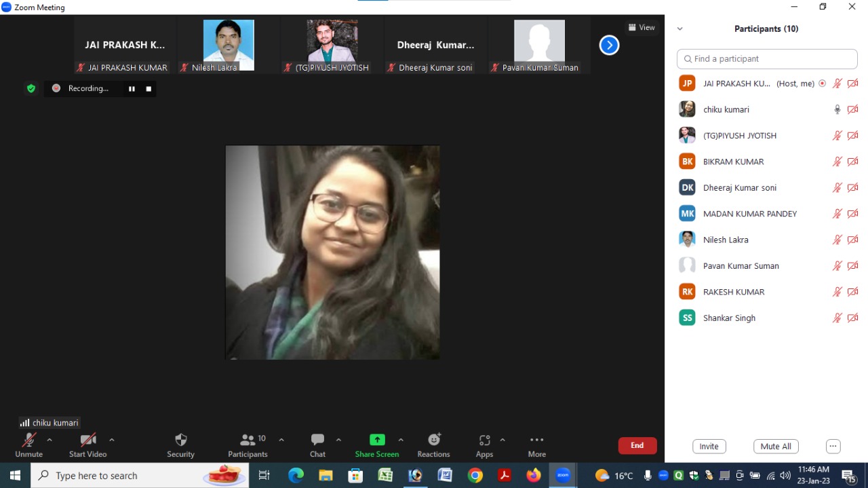Open Microsoft Edge from the taskbar
This screenshot has width=868, height=488.
click(296, 476)
